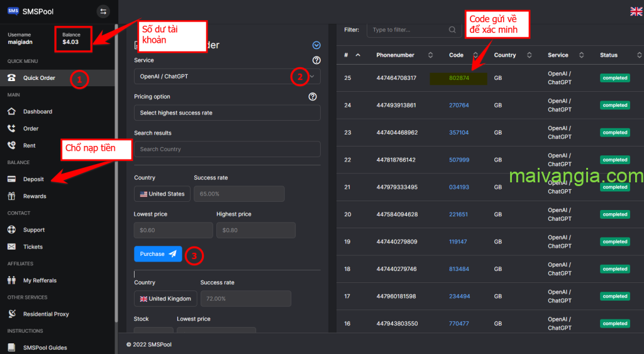
Task: Click code 270764 link
Action: [458, 105]
